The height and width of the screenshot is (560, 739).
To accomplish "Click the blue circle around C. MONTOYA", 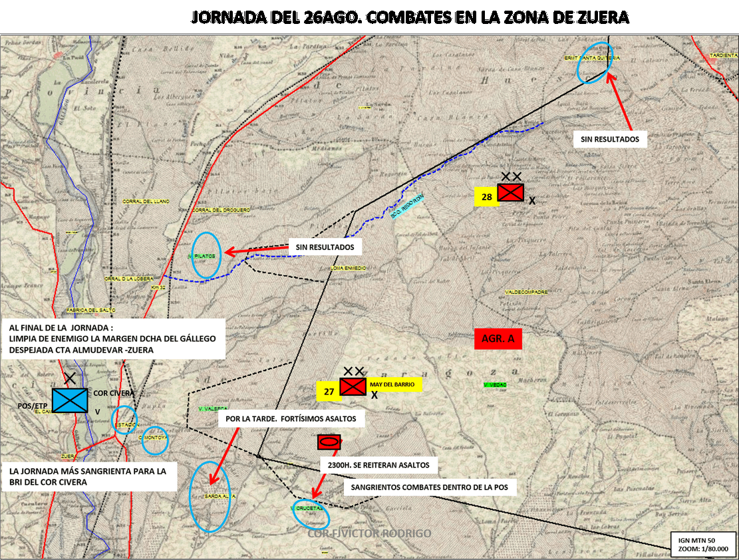I will coord(154,440).
